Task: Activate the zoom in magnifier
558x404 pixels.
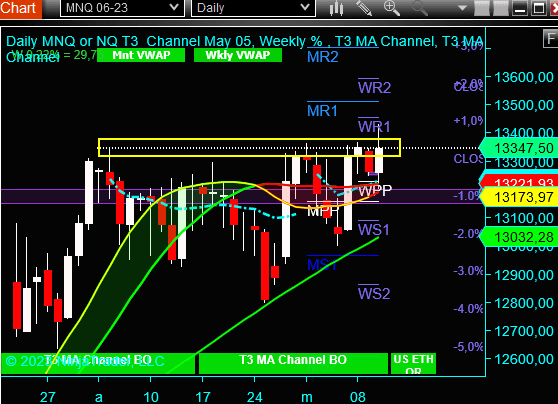Action: coord(392,8)
